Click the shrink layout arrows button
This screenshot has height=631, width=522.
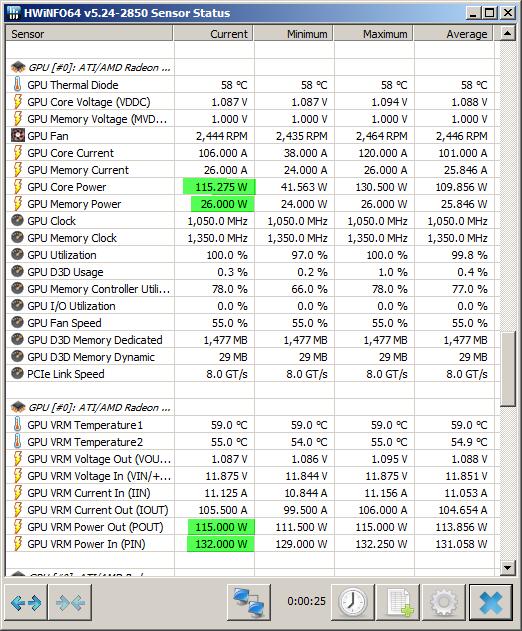[x=70, y=602]
